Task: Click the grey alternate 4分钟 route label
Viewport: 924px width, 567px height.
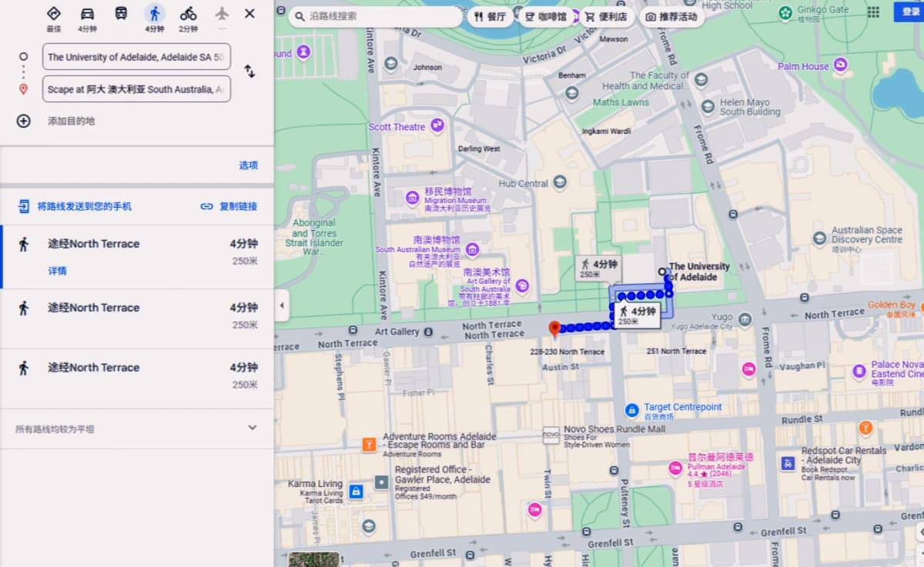Action: point(599,268)
